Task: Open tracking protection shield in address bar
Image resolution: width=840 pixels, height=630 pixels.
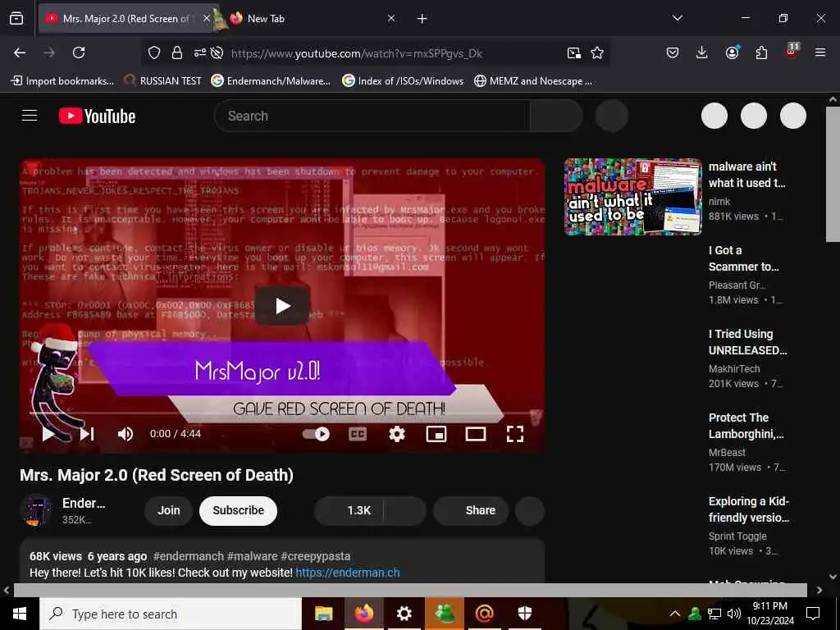Action: (x=154, y=52)
